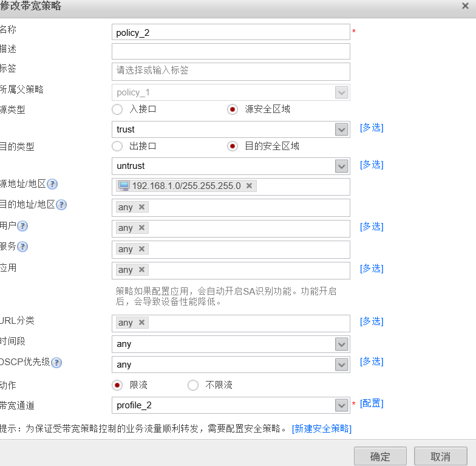Click computer icon in source address tag
This screenshot has height=466, width=476.
coord(124,186)
